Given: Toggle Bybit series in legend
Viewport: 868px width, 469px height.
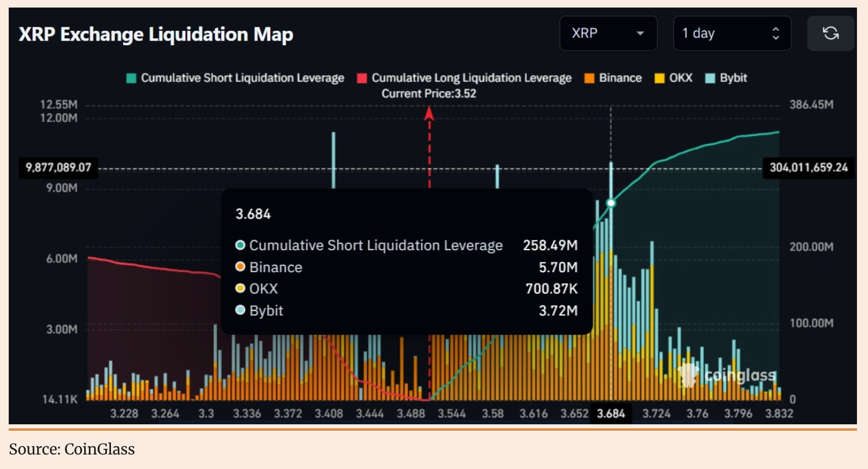Looking at the screenshot, I should click(733, 78).
